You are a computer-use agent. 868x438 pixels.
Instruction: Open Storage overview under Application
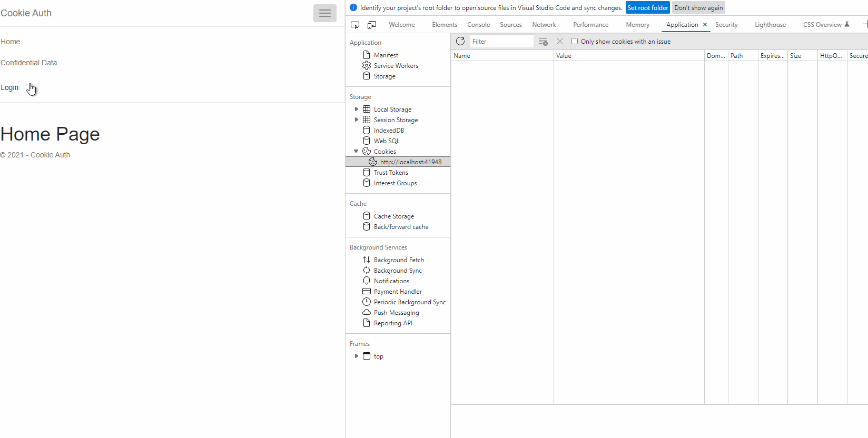pyautogui.click(x=384, y=76)
